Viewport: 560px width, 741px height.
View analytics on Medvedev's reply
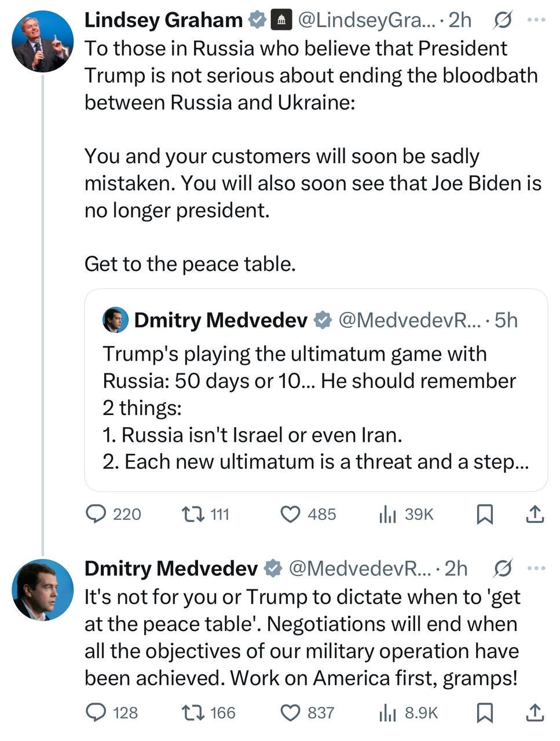click(x=387, y=712)
